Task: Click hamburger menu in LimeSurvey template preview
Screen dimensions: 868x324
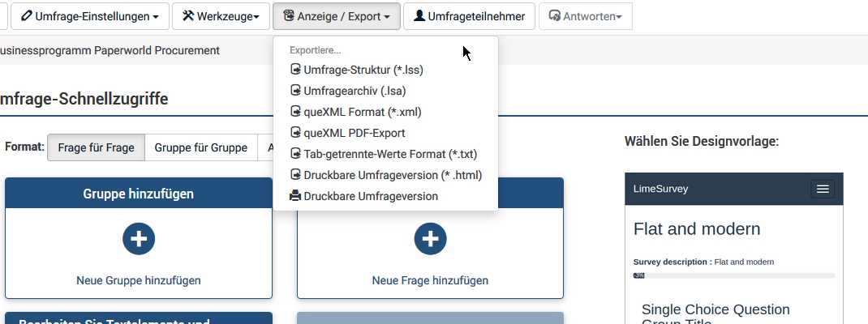Action: point(823,189)
